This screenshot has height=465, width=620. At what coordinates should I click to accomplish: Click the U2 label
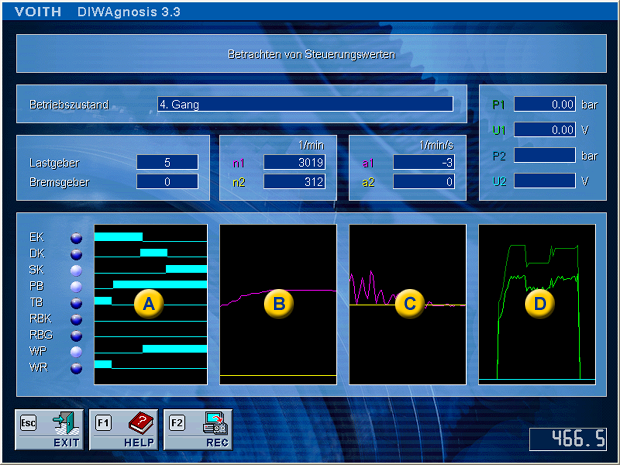coord(499,181)
